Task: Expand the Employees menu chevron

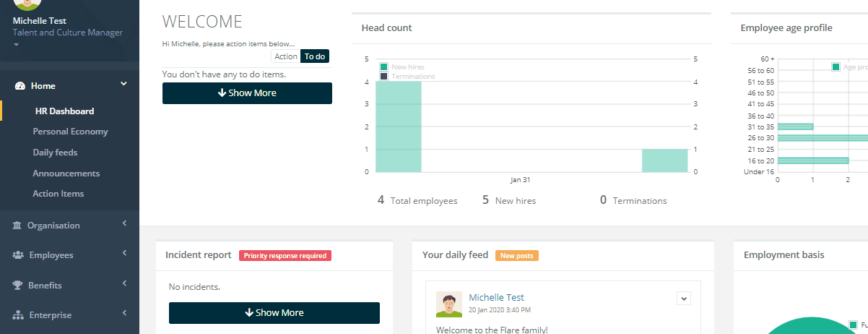Action: (x=124, y=253)
